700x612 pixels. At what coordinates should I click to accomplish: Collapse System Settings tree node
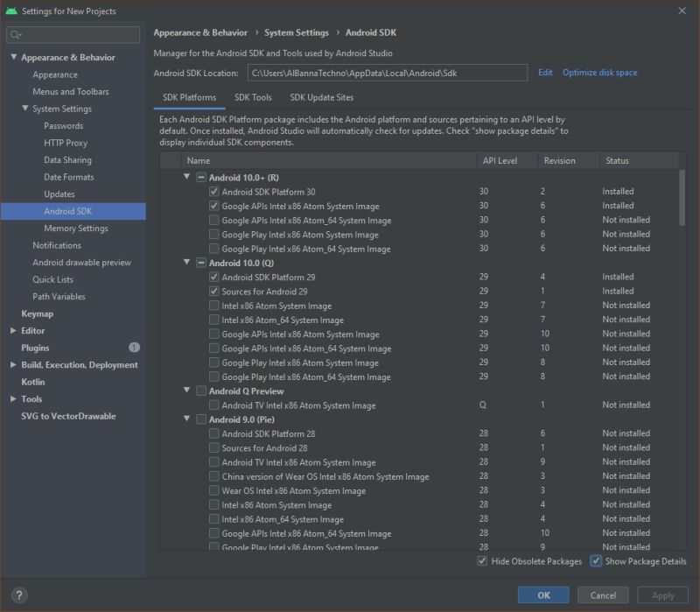pos(25,109)
